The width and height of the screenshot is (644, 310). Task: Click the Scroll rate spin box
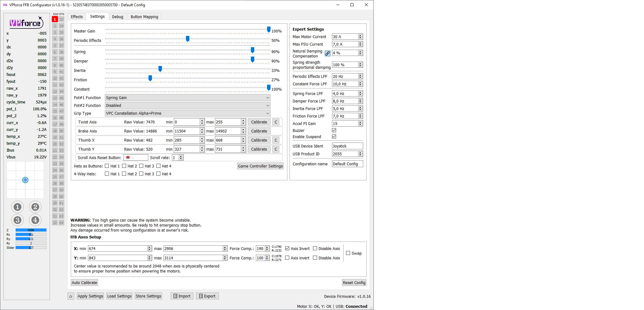point(178,157)
